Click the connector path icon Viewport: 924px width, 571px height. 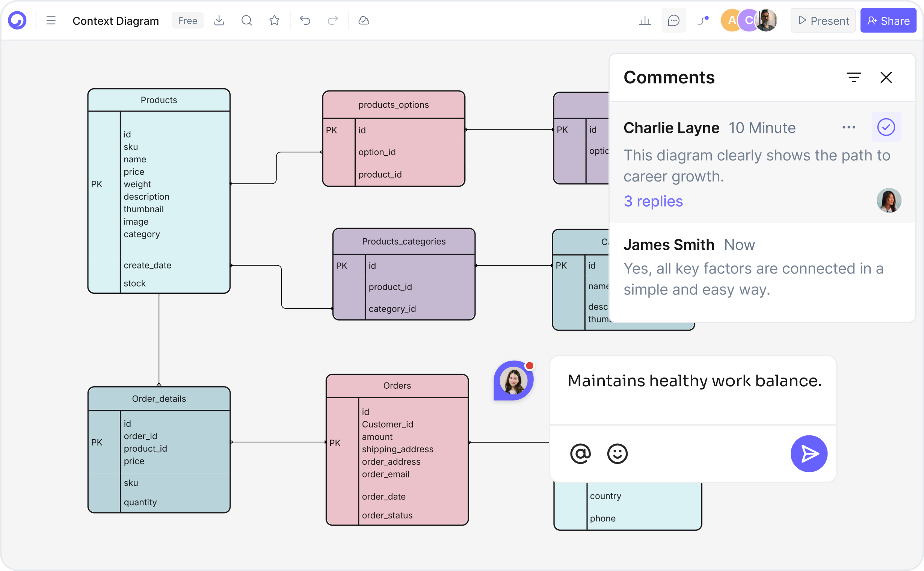click(703, 20)
